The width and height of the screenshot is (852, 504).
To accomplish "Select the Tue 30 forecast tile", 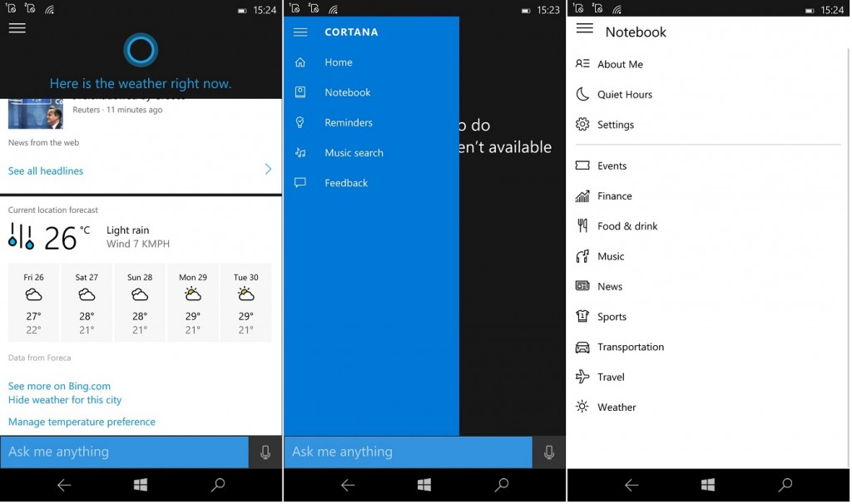I will (245, 303).
